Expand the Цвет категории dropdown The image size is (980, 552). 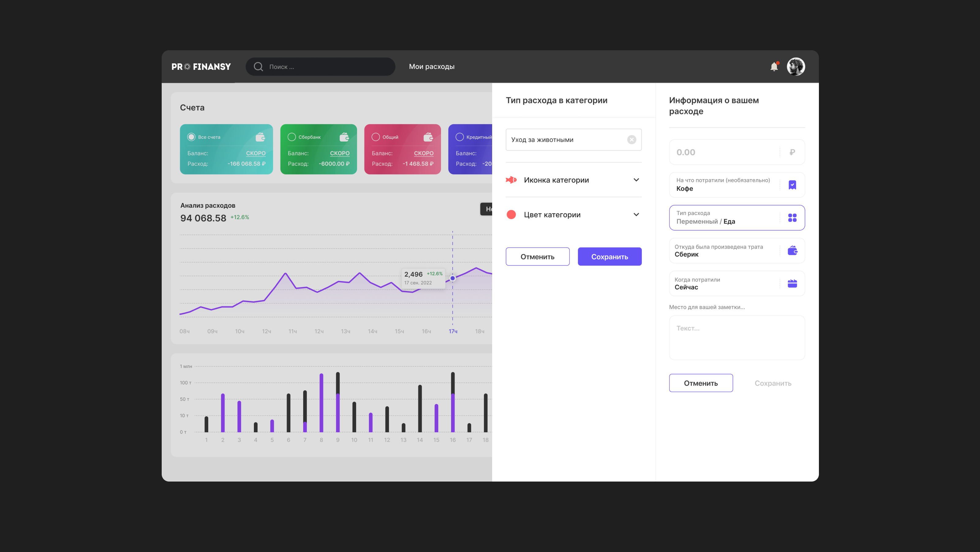(636, 214)
